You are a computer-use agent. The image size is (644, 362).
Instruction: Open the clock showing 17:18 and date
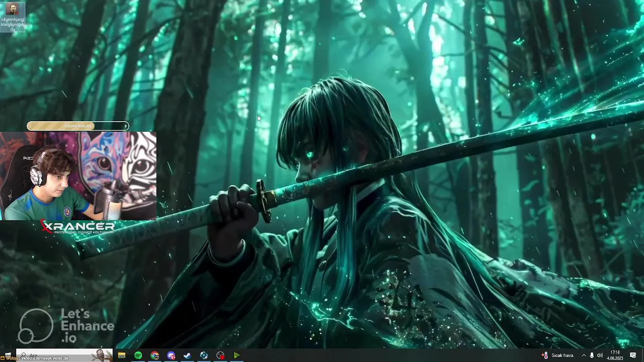click(615, 355)
